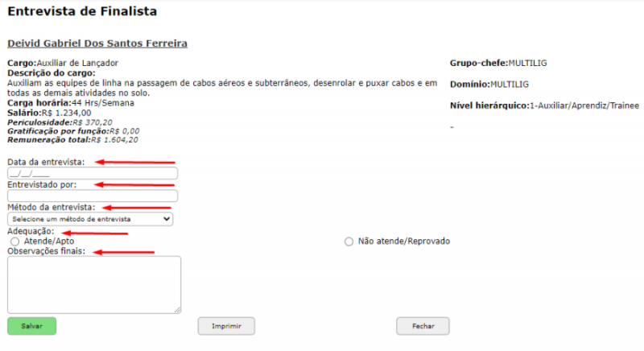Viewport: 644px width, 351px height.
Task: Grab the text area resize handle corner
Action: click(177, 310)
